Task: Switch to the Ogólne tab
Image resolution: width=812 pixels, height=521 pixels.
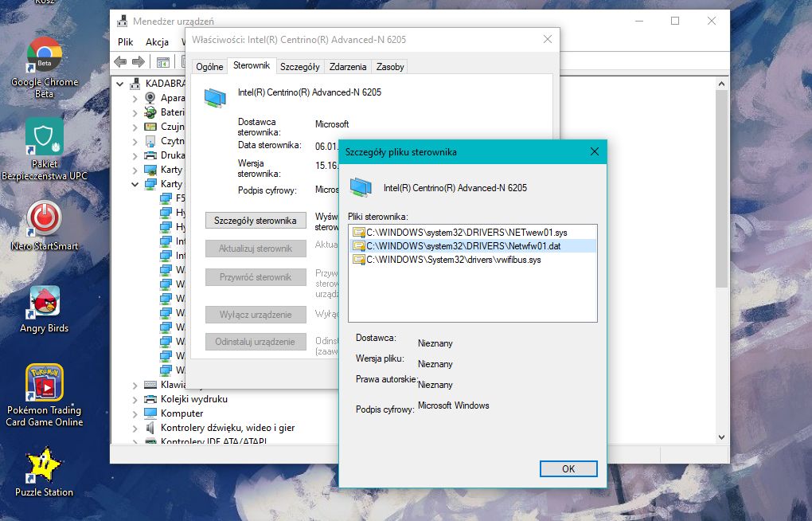Action: click(209, 66)
